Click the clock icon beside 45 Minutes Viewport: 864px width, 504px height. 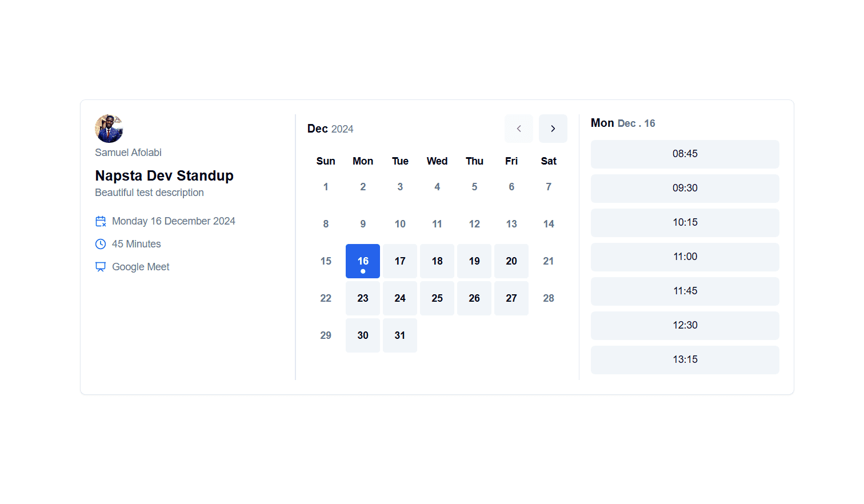tap(101, 244)
